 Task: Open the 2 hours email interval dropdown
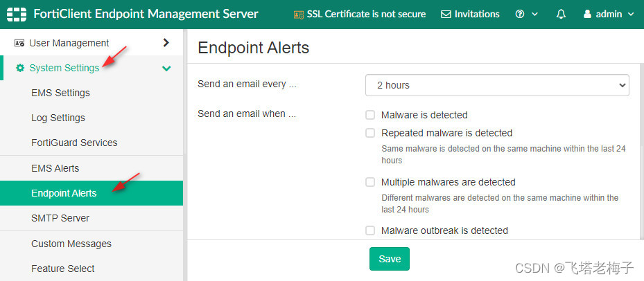pyautogui.click(x=497, y=85)
